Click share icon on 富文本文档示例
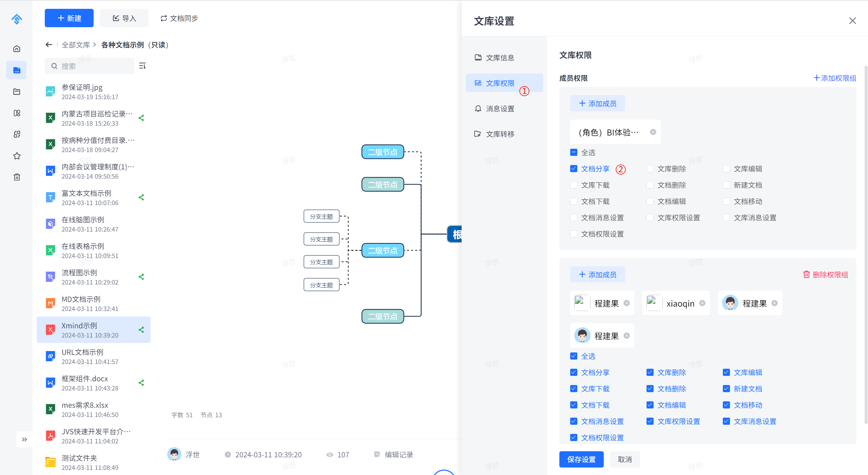Screen dimensions: 868x475 (141, 197)
